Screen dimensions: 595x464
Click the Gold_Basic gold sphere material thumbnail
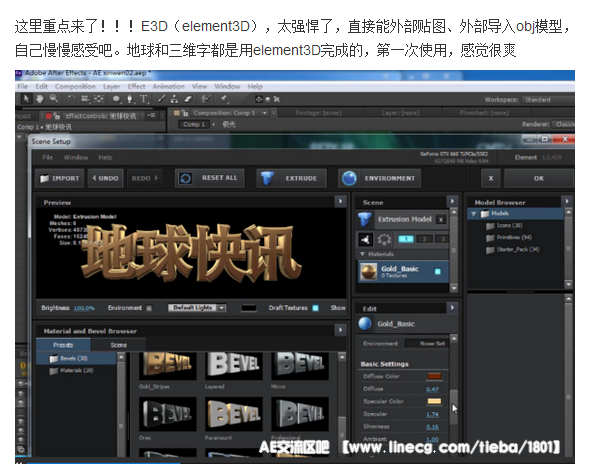click(x=368, y=272)
